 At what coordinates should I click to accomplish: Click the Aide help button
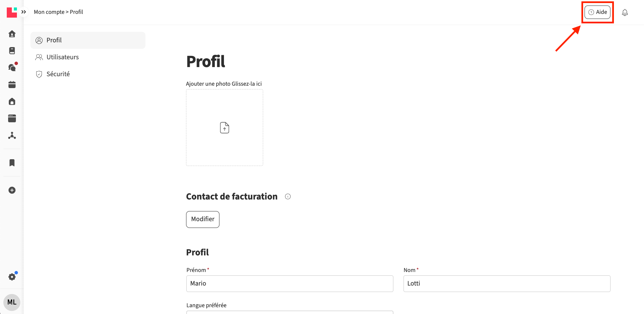click(597, 12)
